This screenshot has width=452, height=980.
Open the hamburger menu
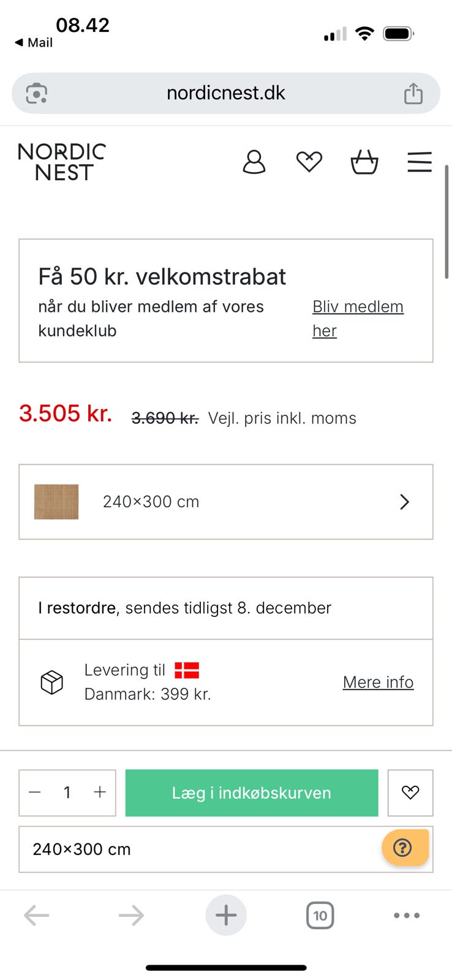tap(420, 162)
